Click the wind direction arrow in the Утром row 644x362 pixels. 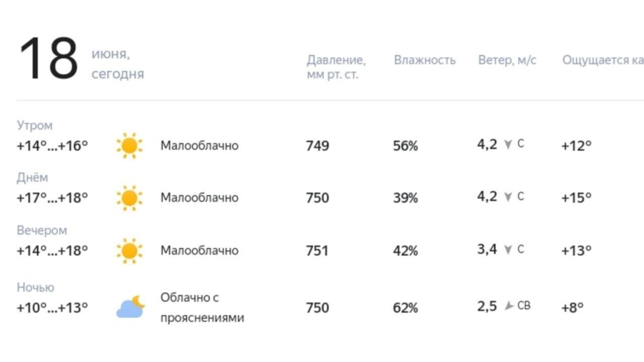tap(508, 144)
